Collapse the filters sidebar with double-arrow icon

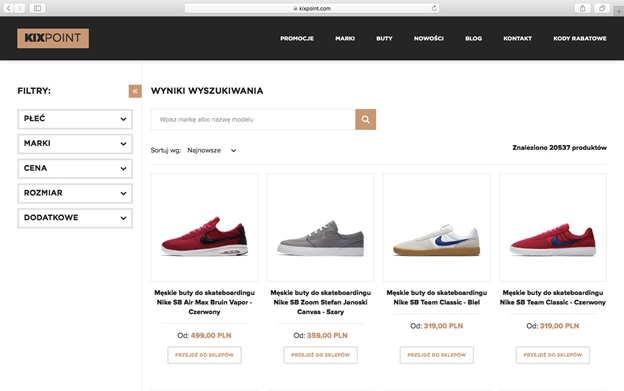pos(135,91)
